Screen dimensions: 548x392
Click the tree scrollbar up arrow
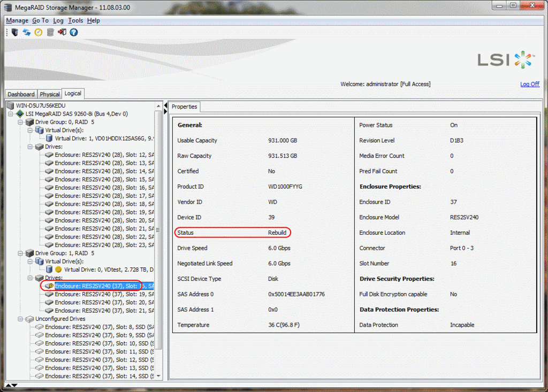pyautogui.click(x=158, y=106)
